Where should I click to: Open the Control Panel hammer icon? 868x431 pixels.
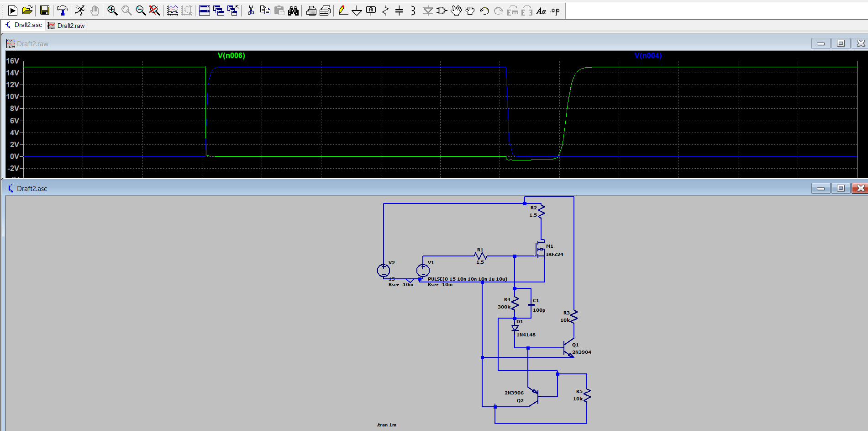(63, 11)
